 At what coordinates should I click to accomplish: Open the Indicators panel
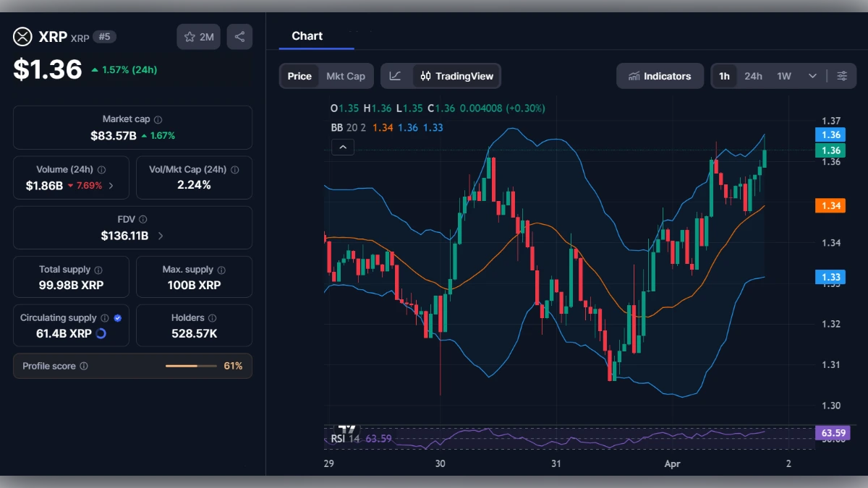tap(659, 75)
